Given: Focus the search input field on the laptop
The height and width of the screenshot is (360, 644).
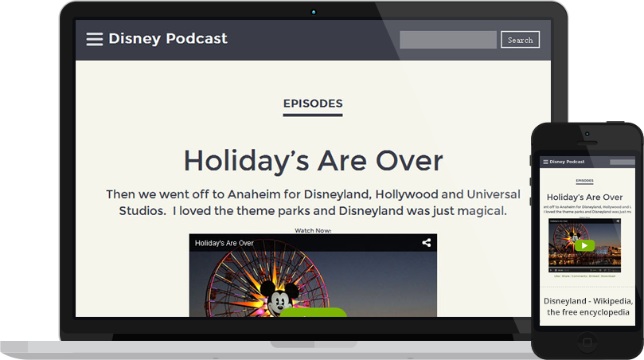Looking at the screenshot, I should click(x=448, y=40).
